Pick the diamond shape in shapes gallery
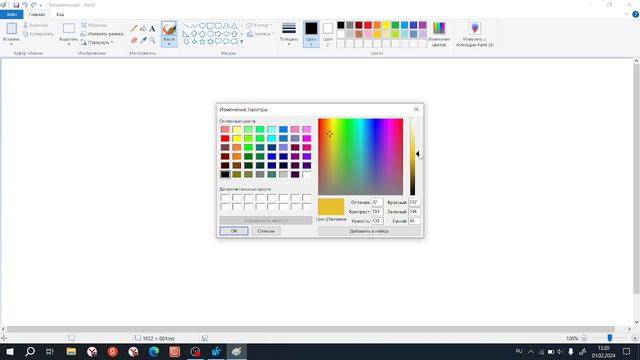Image resolution: width=640 pixels, height=360 pixels. coord(194,34)
